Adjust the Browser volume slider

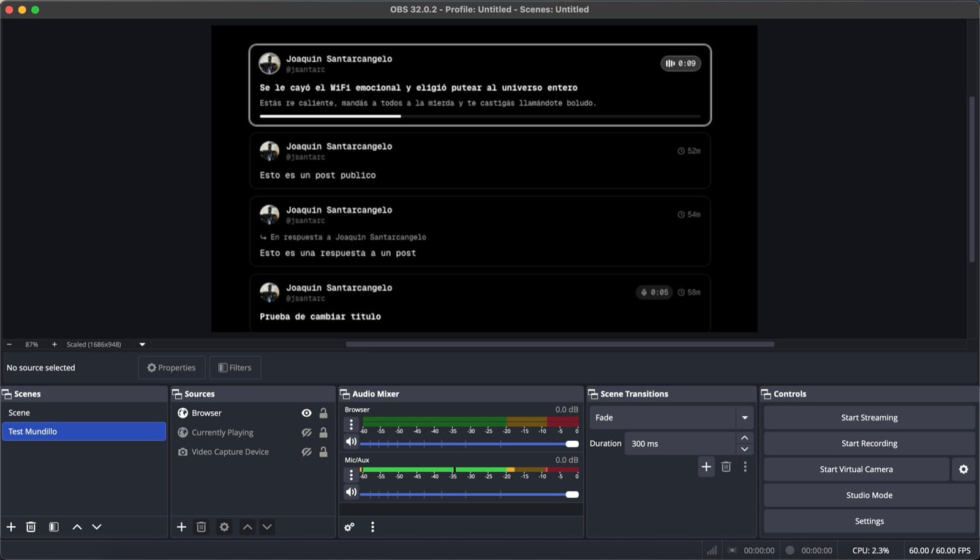(469, 444)
